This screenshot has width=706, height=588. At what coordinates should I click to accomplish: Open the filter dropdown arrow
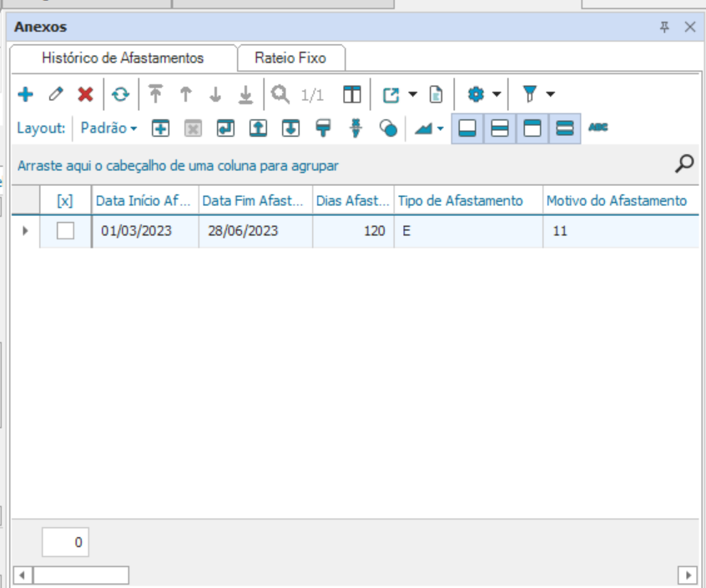point(550,94)
